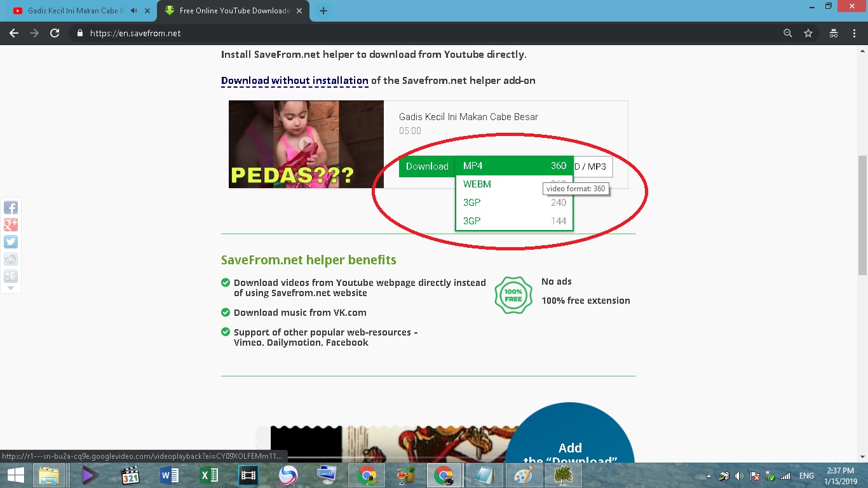868x488 pixels.
Task: Click the 100% FREE badge icon
Action: click(x=513, y=295)
